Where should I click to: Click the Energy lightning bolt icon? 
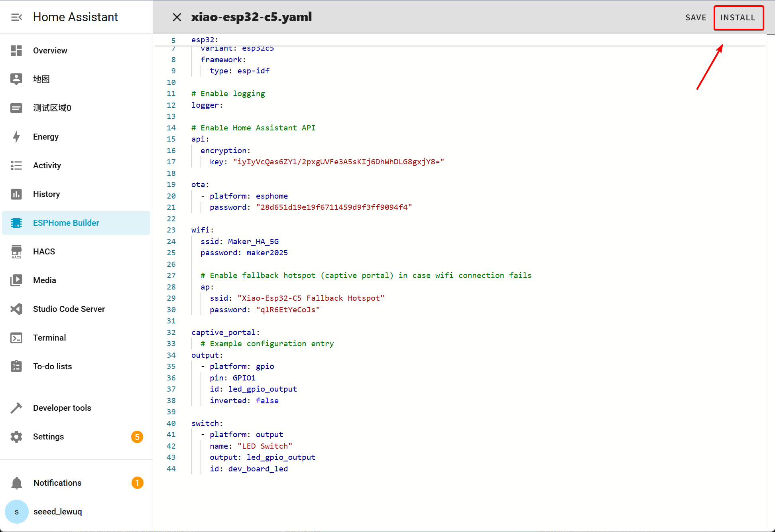pos(16,137)
